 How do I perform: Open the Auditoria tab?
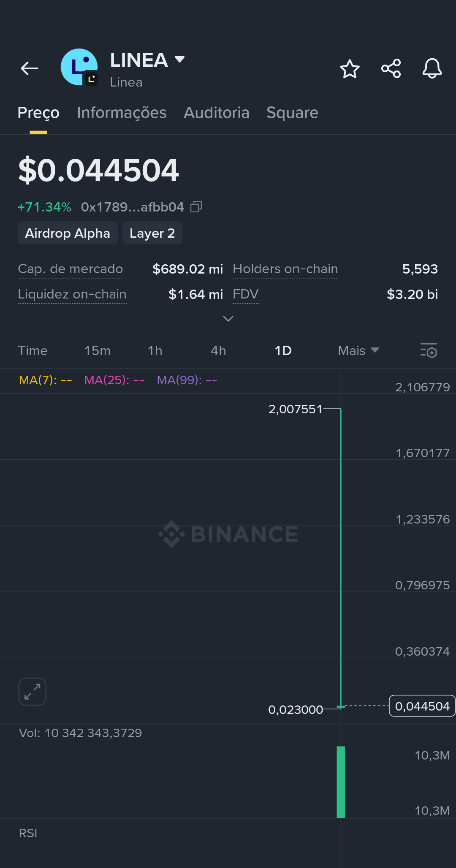click(x=217, y=113)
